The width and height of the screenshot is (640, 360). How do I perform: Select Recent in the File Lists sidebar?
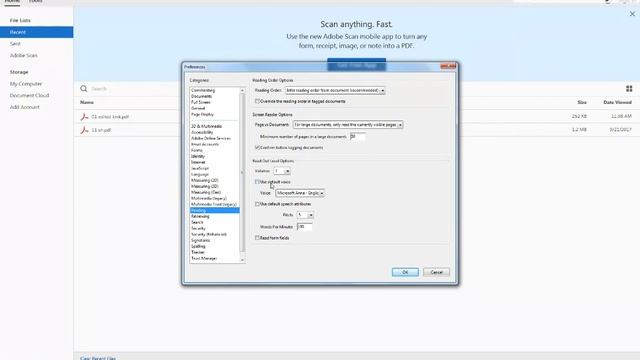tap(37, 32)
